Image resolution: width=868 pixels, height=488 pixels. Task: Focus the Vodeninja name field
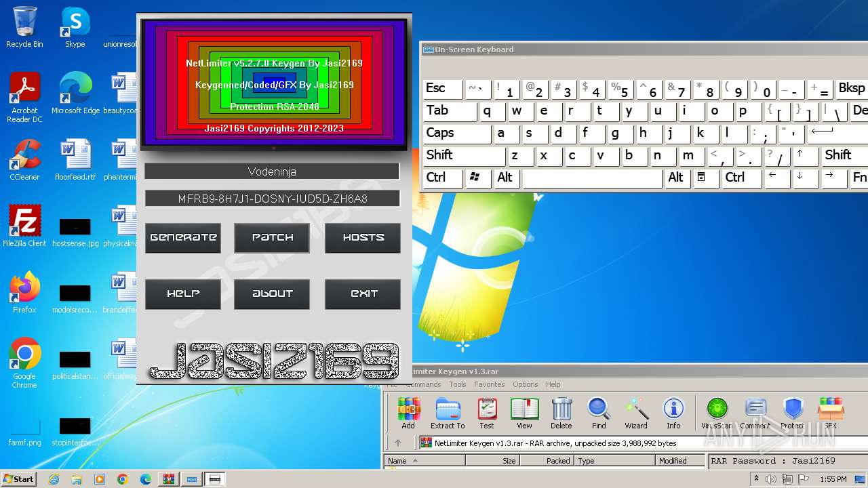coord(272,171)
